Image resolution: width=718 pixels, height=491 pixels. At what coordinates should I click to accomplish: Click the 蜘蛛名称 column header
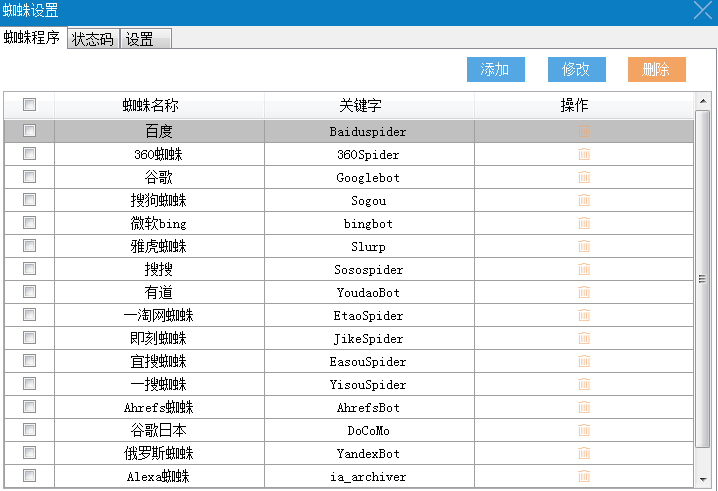point(159,105)
